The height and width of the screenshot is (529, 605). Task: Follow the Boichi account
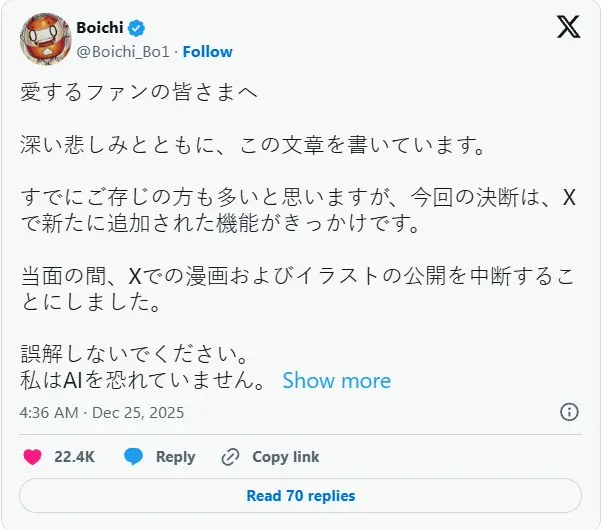208,51
